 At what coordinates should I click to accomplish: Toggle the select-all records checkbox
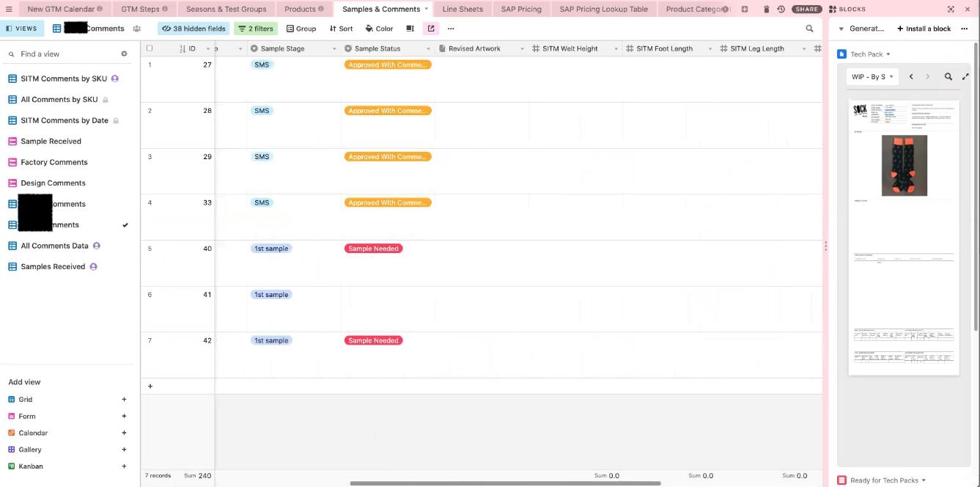[x=150, y=47]
